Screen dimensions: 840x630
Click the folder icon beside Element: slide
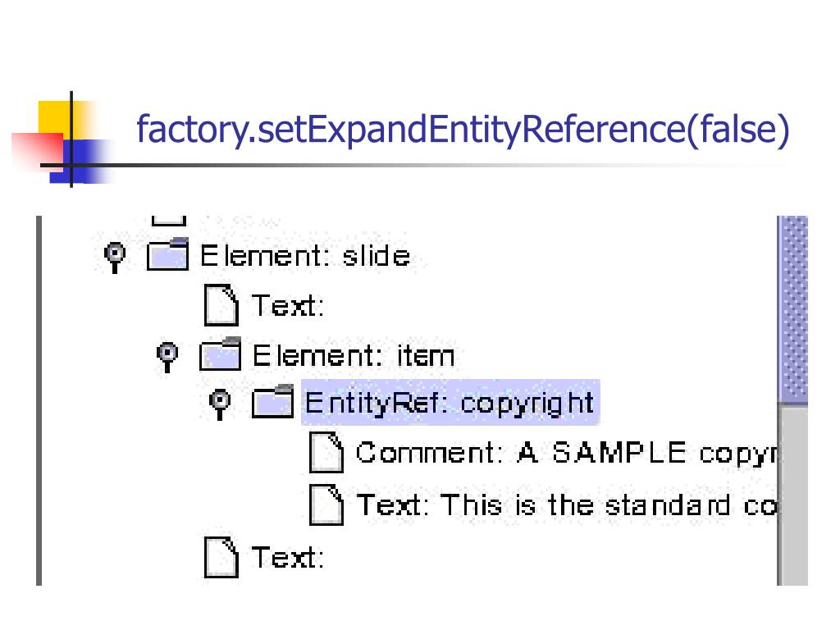pyautogui.click(x=167, y=254)
